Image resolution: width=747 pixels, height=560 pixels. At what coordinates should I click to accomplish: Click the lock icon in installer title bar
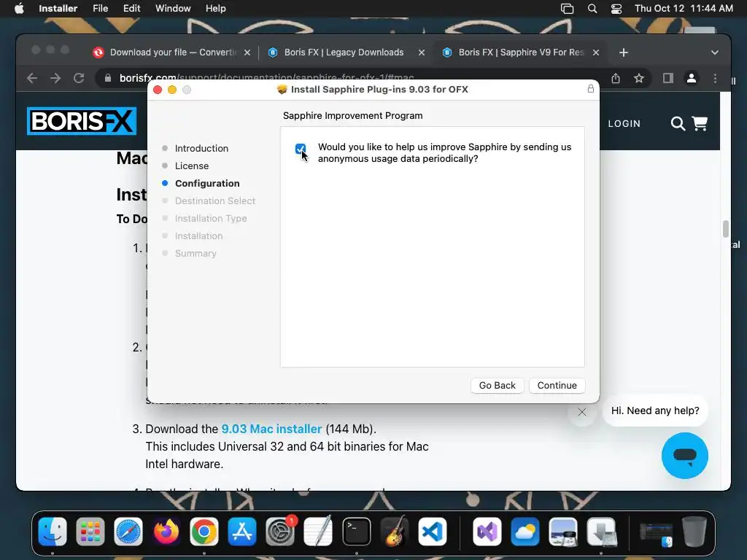click(x=590, y=89)
